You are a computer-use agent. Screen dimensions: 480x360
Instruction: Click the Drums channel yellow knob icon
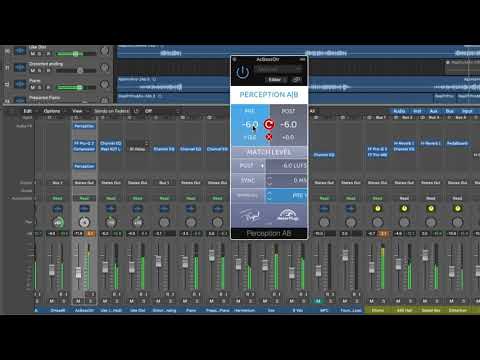(377, 209)
